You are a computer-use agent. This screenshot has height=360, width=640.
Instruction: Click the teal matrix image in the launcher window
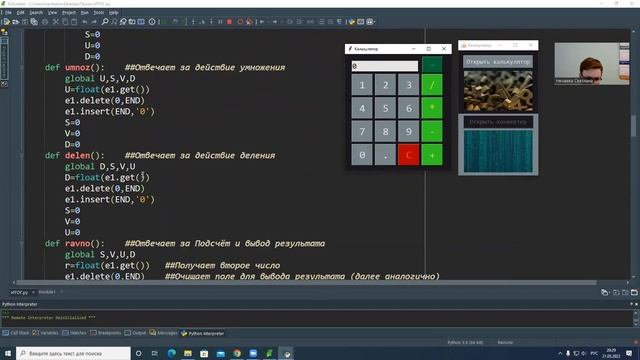[x=498, y=151]
